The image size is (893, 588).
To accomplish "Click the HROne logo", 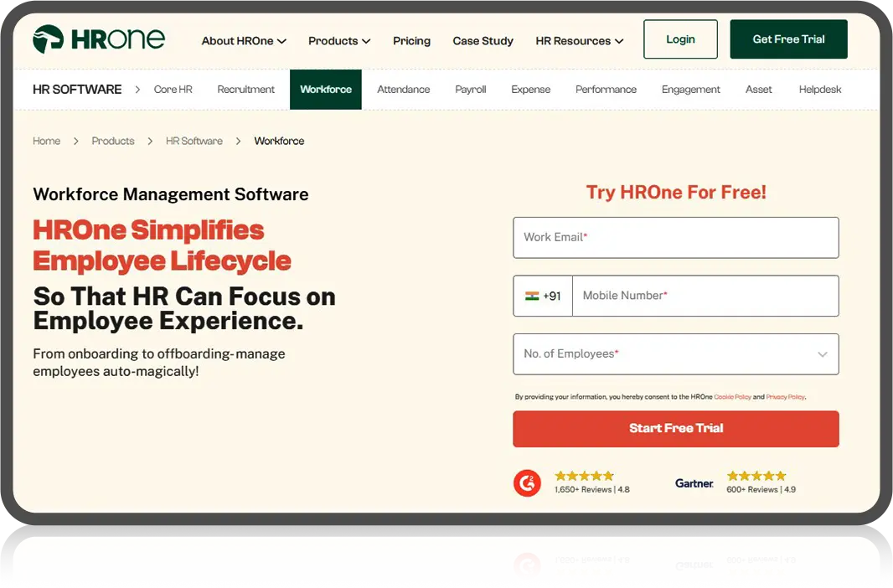I will pyautogui.click(x=98, y=38).
